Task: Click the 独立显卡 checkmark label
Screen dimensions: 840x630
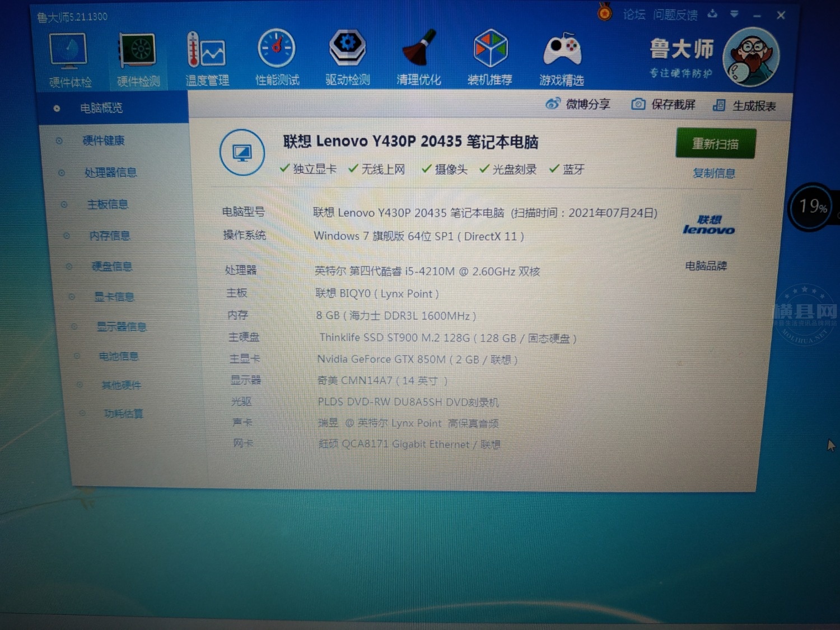Action: click(309, 169)
